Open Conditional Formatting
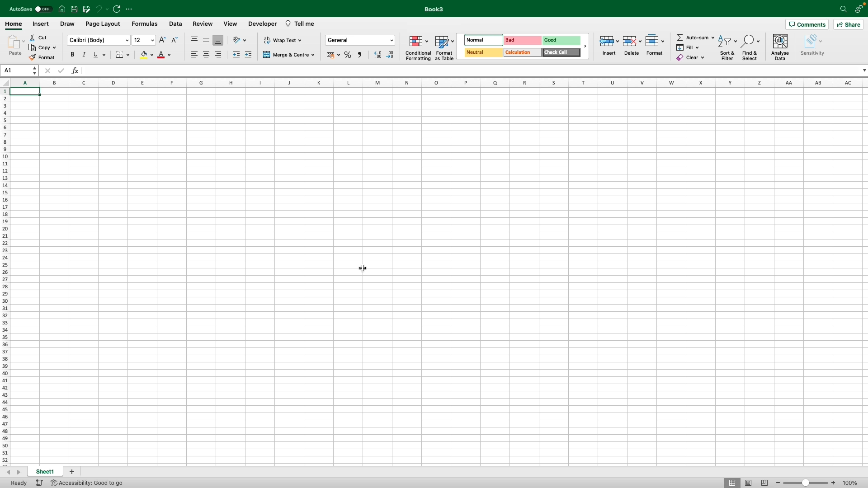The image size is (868, 488). pyautogui.click(x=418, y=47)
